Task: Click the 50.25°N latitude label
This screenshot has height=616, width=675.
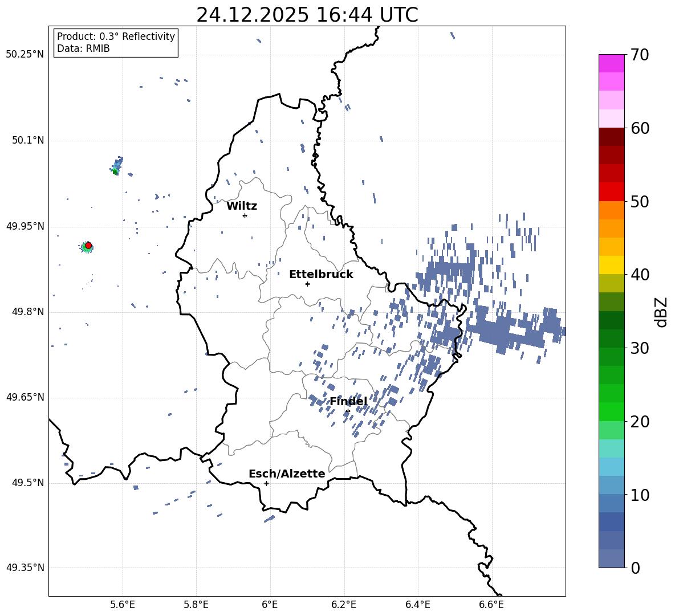Action: [x=25, y=55]
